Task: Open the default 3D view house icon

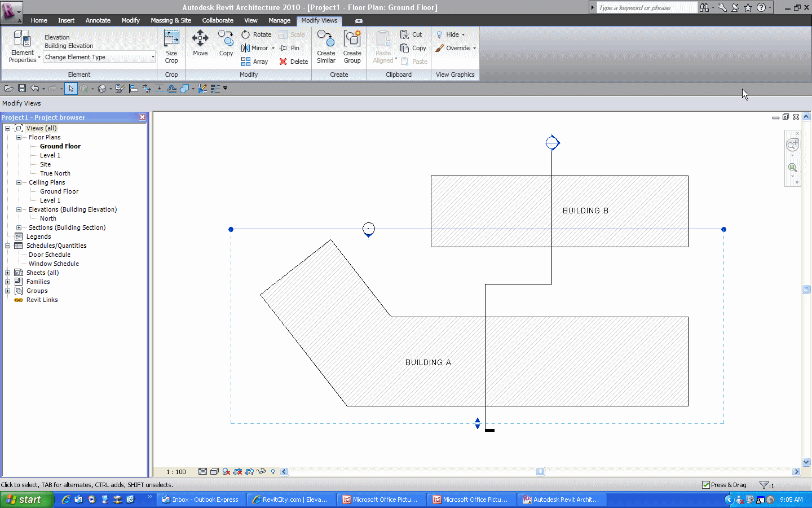Action: pyautogui.click(x=102, y=89)
